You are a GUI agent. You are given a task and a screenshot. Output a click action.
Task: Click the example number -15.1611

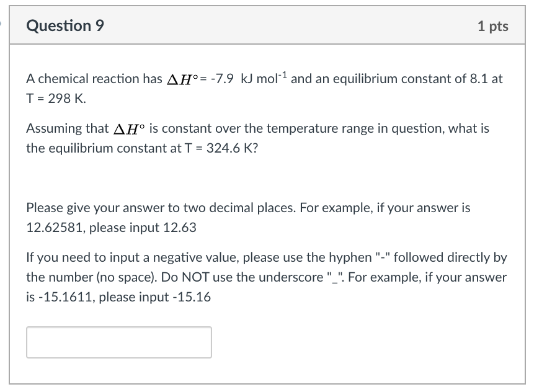coord(66,297)
